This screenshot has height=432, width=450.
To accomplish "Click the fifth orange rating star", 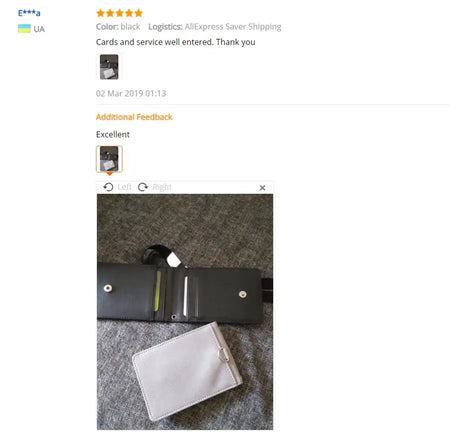I will click(138, 13).
